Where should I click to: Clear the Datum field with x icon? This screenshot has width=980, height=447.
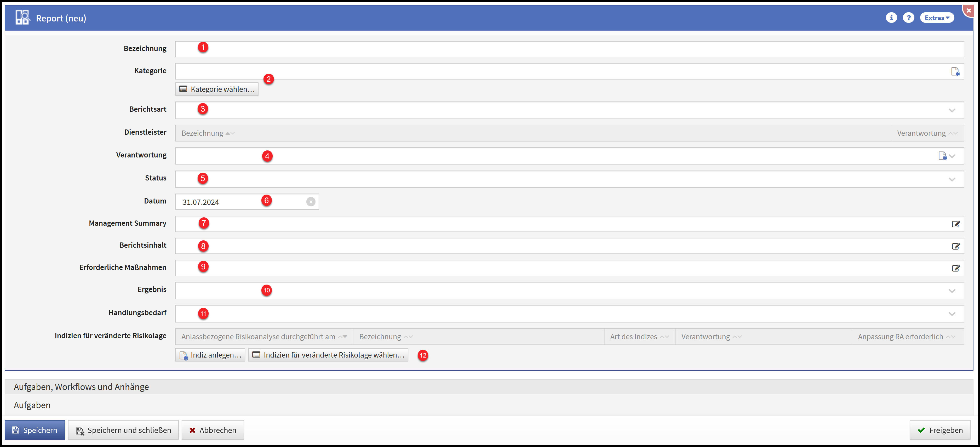311,202
